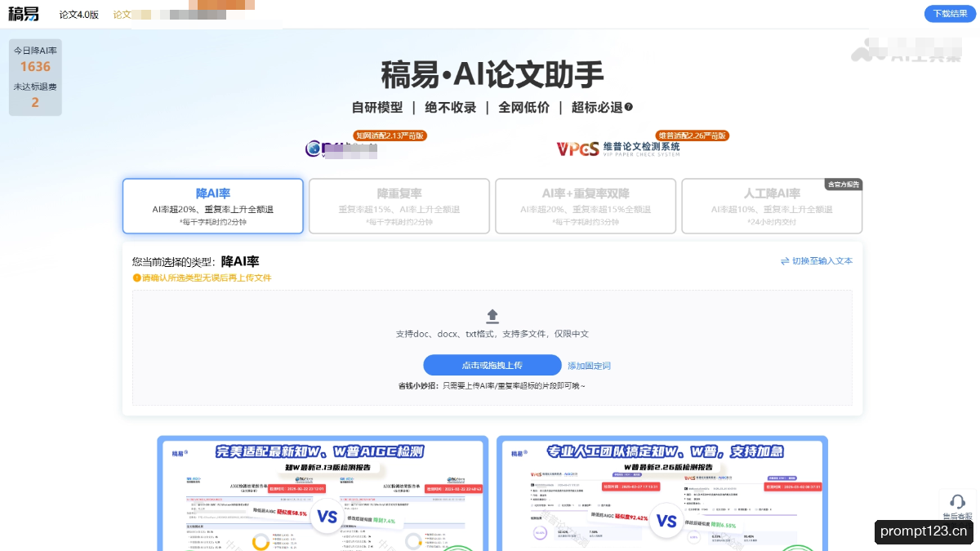
Task: Click the 今日降AI率 1636 counter
Action: click(x=35, y=60)
